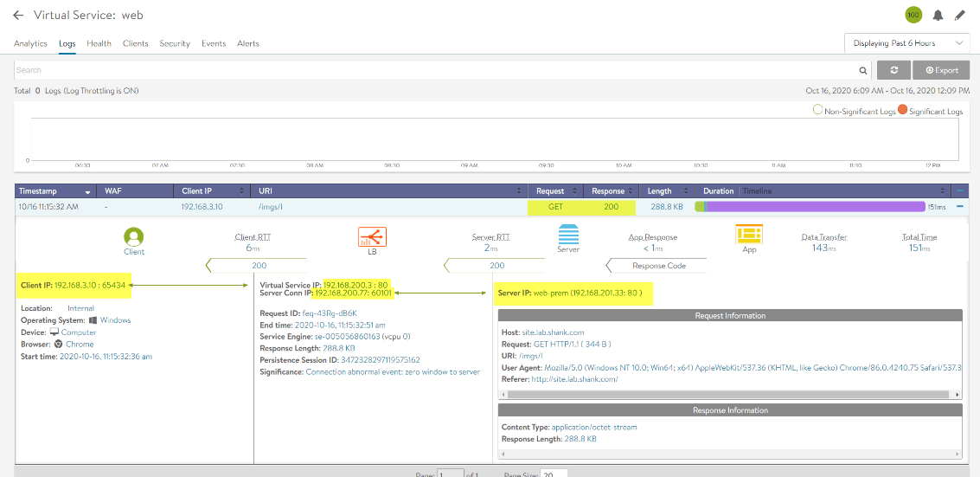Sort by the URI column header
Image resolution: width=980 pixels, height=477 pixels.
pos(388,190)
